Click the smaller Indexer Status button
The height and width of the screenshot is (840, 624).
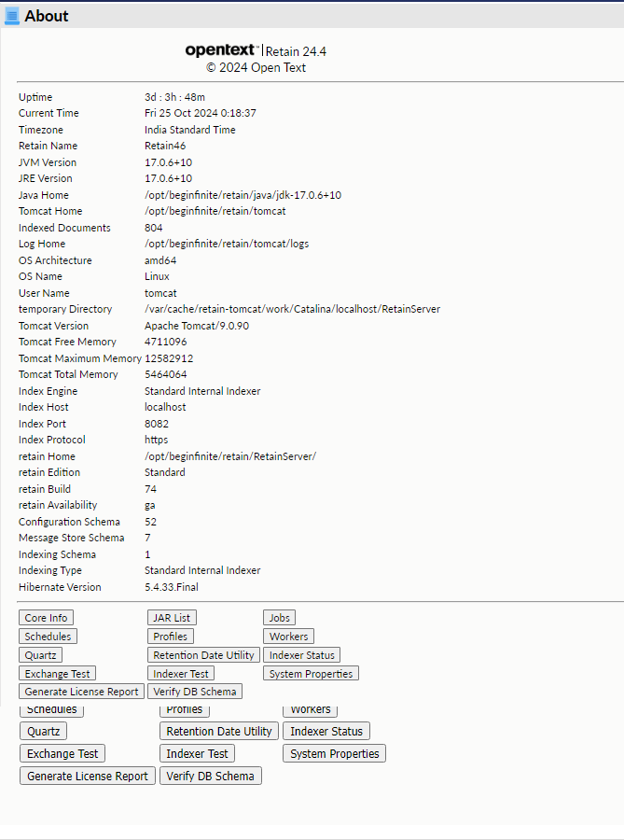click(302, 655)
